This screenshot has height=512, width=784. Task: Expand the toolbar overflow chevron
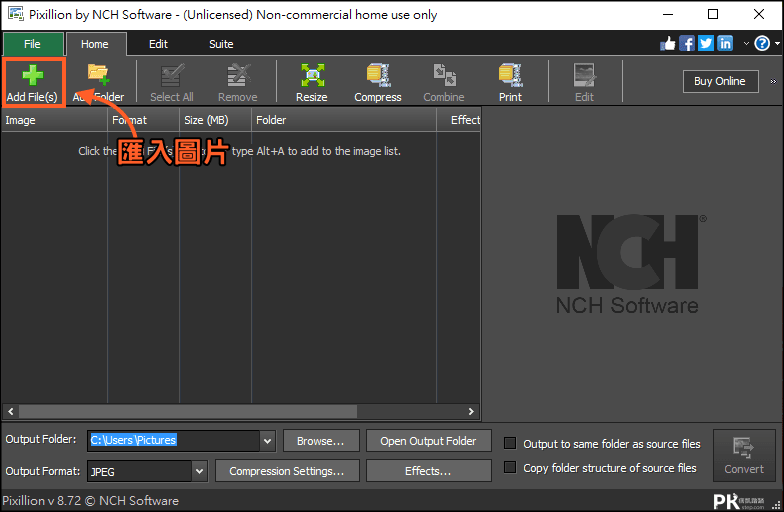pos(774,82)
